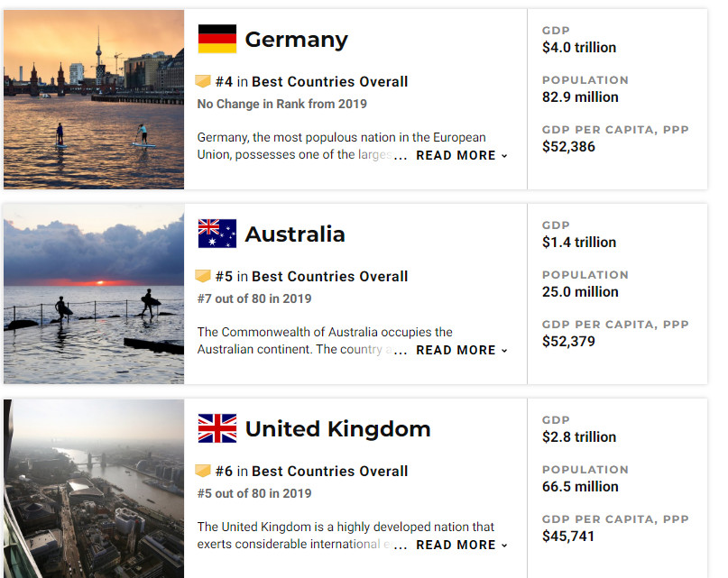This screenshot has height=578, width=728.
Task: Select Germany's #4 in Best Countries Overall
Action: click(311, 82)
